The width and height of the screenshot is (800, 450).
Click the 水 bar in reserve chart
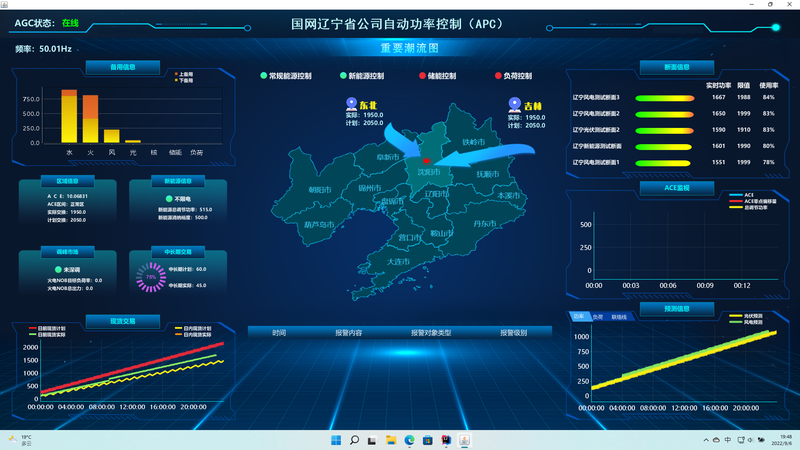coord(69,116)
